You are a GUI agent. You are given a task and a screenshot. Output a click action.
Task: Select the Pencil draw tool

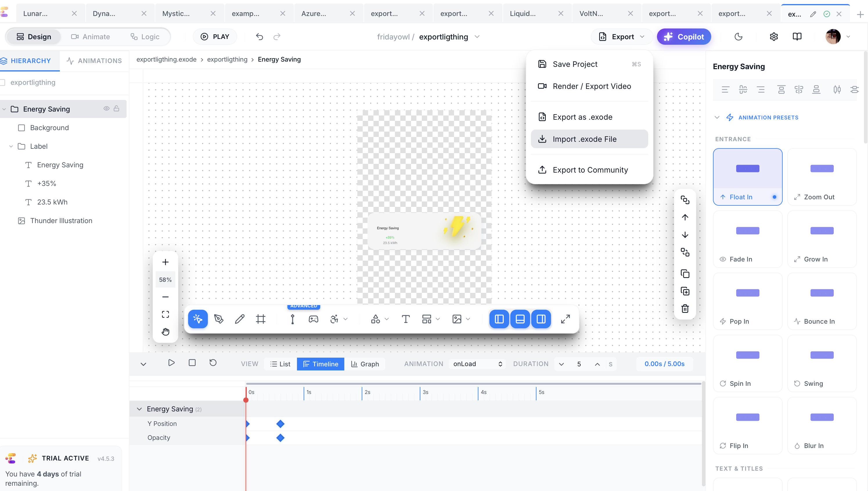[239, 319]
